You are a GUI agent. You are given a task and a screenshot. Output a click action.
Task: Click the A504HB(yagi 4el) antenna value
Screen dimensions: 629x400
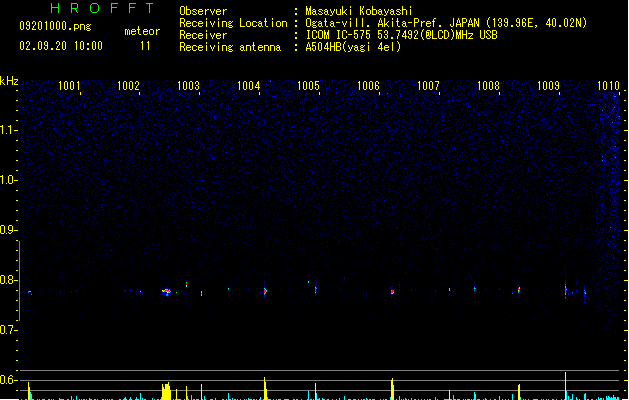pyautogui.click(x=353, y=47)
